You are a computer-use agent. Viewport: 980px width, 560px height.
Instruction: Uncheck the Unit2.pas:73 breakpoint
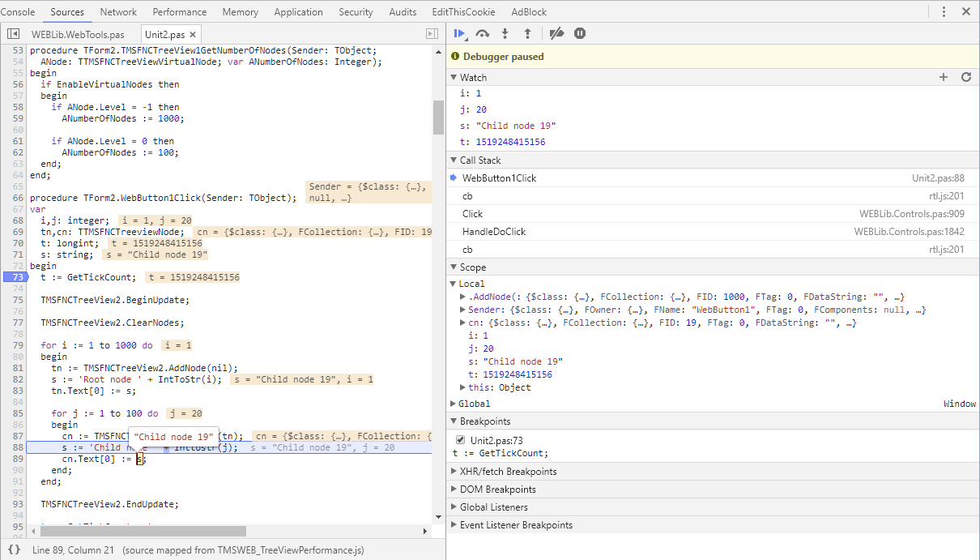point(460,440)
